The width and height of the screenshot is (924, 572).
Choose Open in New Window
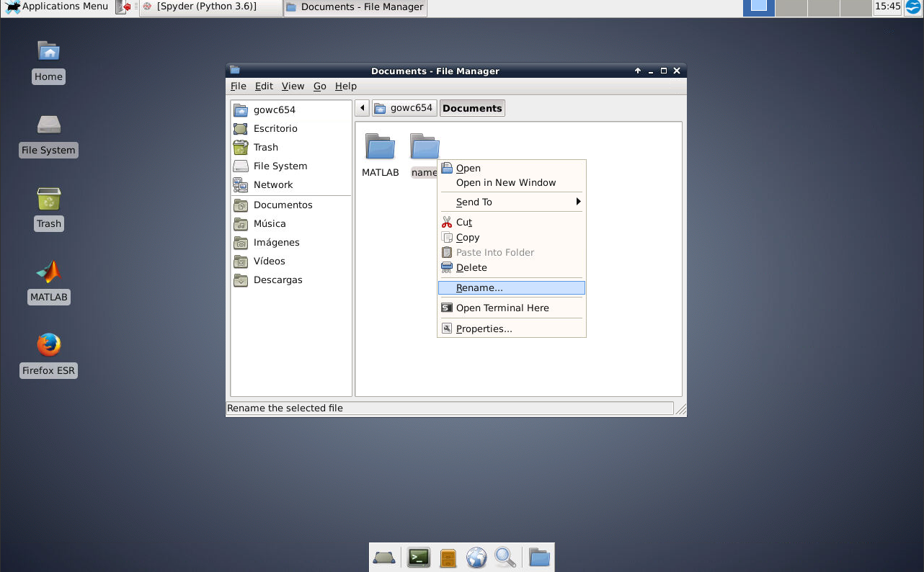coord(512,182)
